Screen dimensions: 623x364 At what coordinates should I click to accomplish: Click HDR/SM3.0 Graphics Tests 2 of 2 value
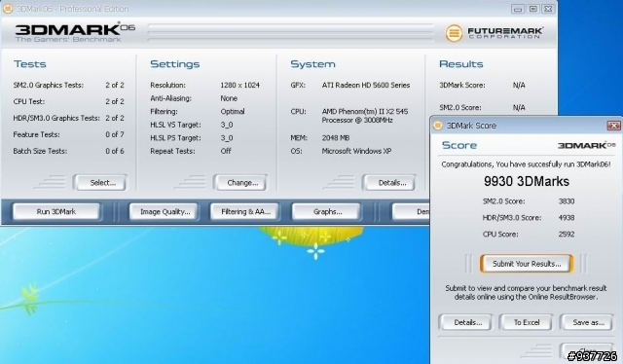115,118
